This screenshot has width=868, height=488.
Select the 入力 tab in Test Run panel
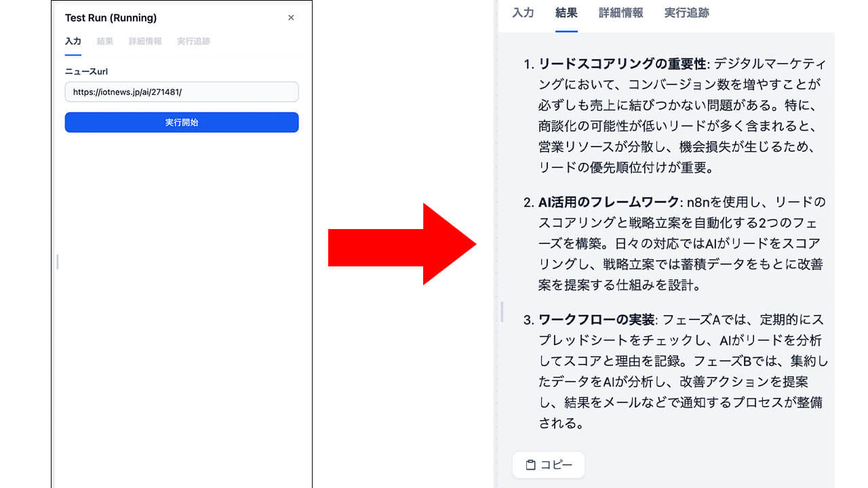point(73,41)
